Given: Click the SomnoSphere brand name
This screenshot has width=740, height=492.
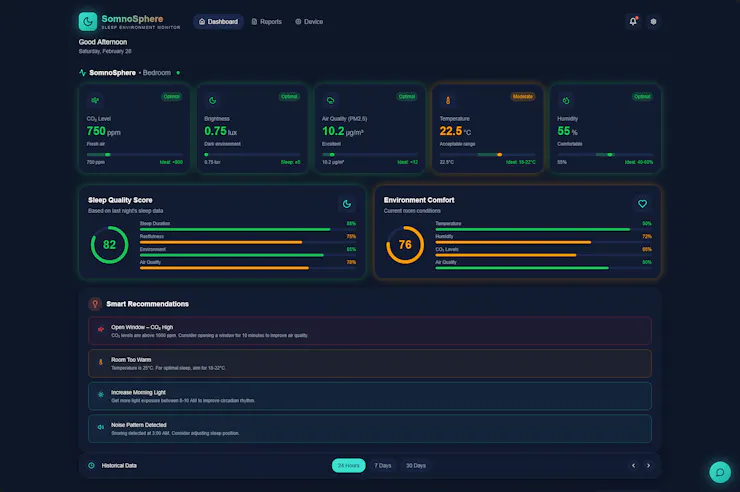Looking at the screenshot, I should coord(132,19).
